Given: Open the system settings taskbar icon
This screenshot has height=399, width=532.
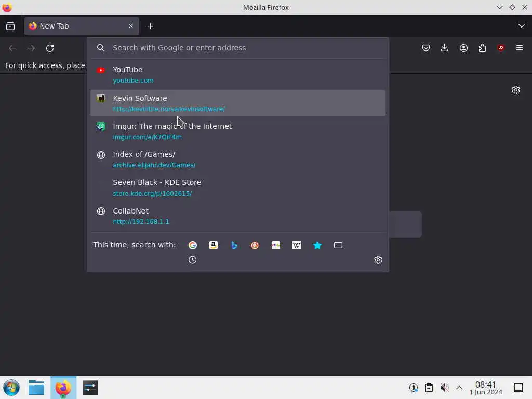Looking at the screenshot, I should point(90,388).
